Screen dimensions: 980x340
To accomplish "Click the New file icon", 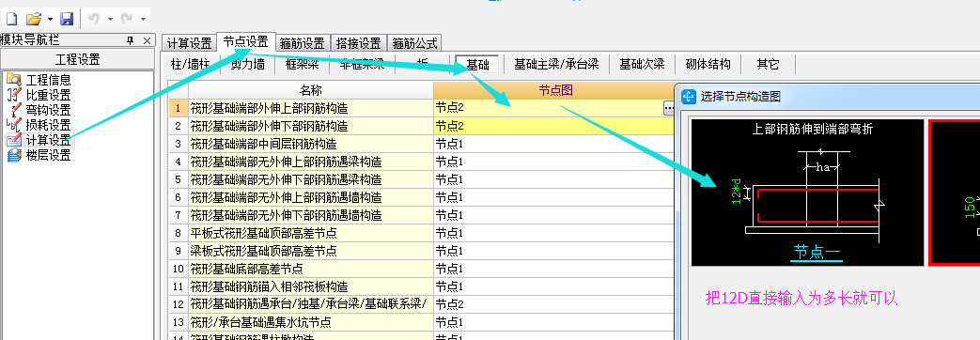I will click(11, 19).
